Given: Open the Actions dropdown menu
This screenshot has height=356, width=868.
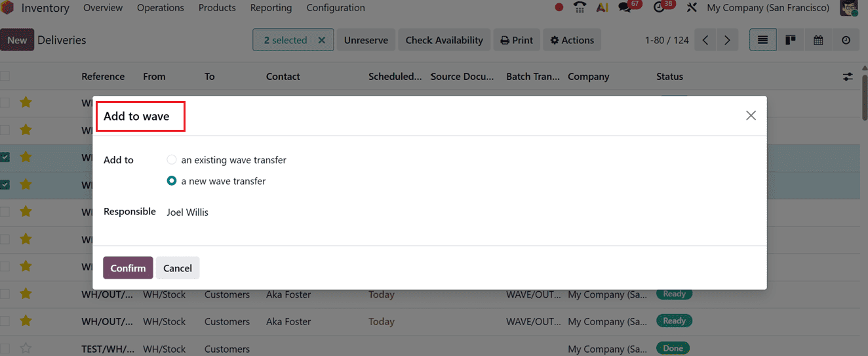Looking at the screenshot, I should pos(572,40).
